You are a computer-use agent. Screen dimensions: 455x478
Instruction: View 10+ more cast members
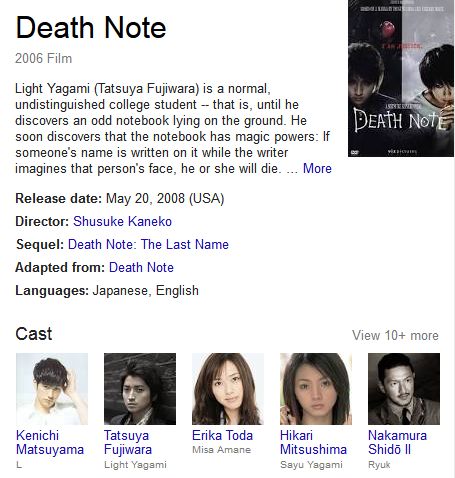tap(395, 335)
